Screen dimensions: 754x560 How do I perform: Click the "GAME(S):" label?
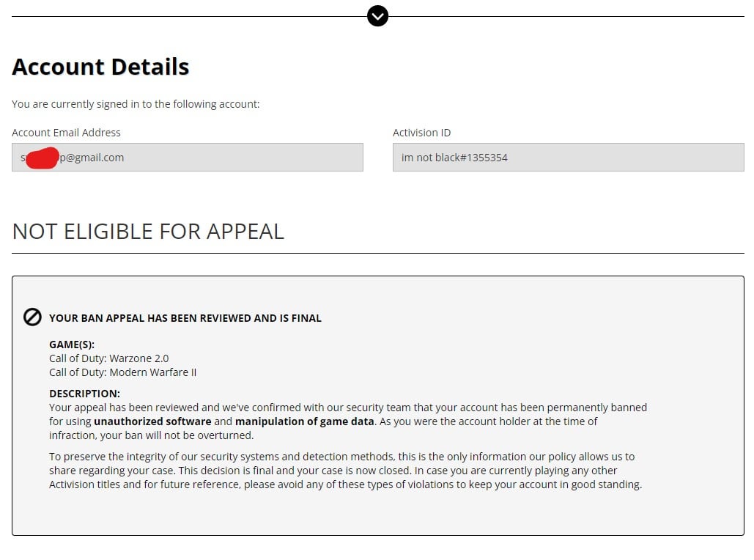pos(72,345)
